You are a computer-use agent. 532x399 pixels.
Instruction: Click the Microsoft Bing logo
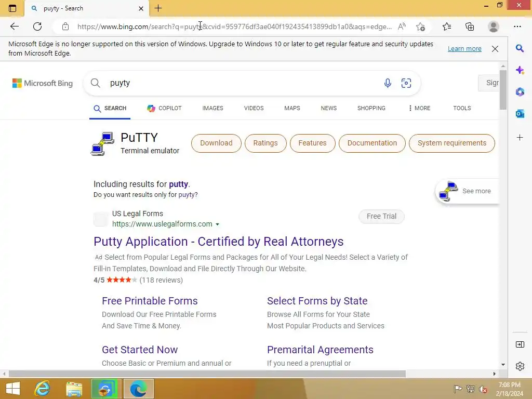(x=43, y=83)
